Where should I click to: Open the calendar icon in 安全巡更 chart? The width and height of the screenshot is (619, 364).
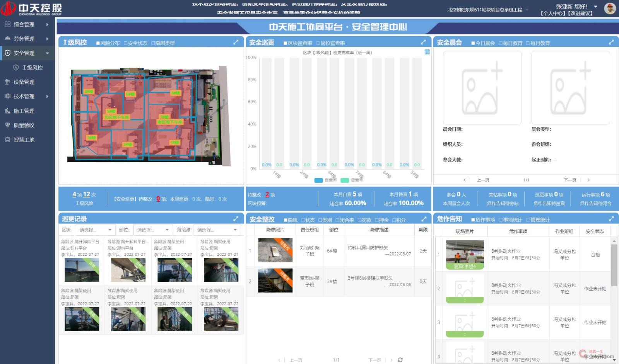click(x=426, y=53)
